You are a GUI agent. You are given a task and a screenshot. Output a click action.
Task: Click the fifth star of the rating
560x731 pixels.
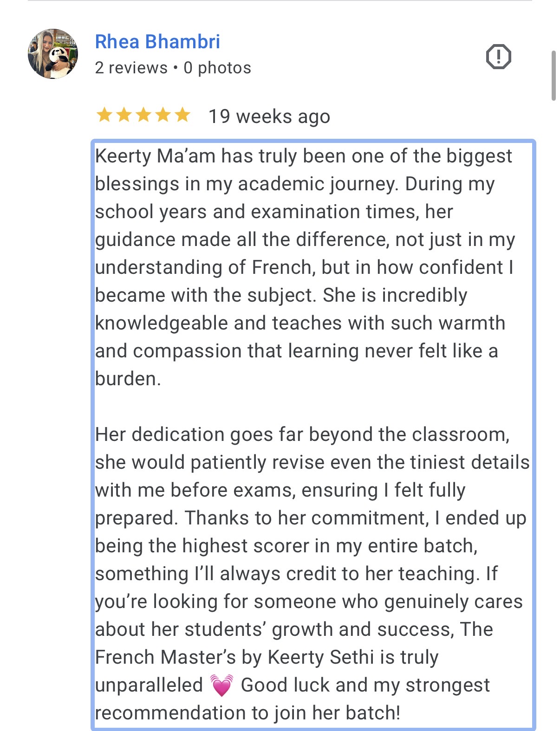182,115
